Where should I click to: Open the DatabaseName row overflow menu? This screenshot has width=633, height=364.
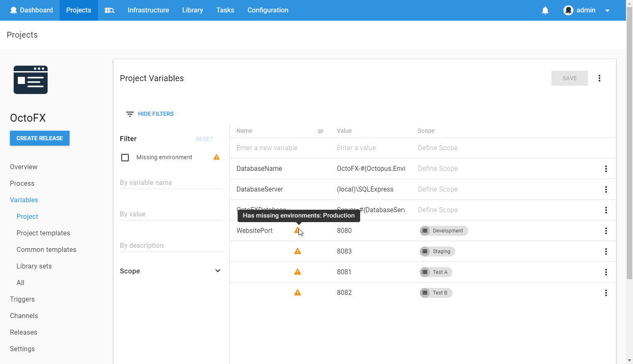[606, 169]
